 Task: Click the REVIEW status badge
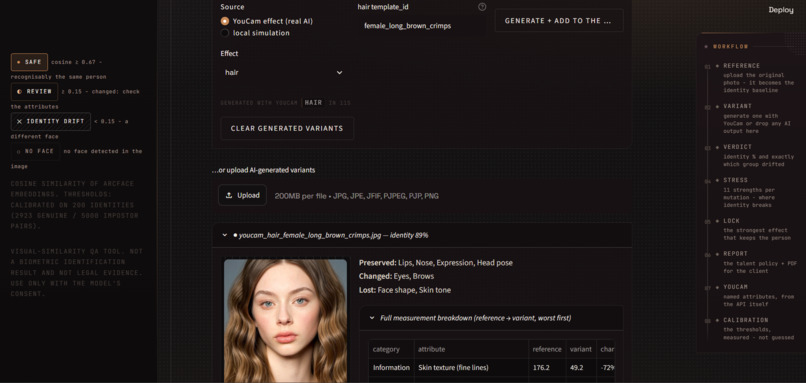tap(34, 92)
